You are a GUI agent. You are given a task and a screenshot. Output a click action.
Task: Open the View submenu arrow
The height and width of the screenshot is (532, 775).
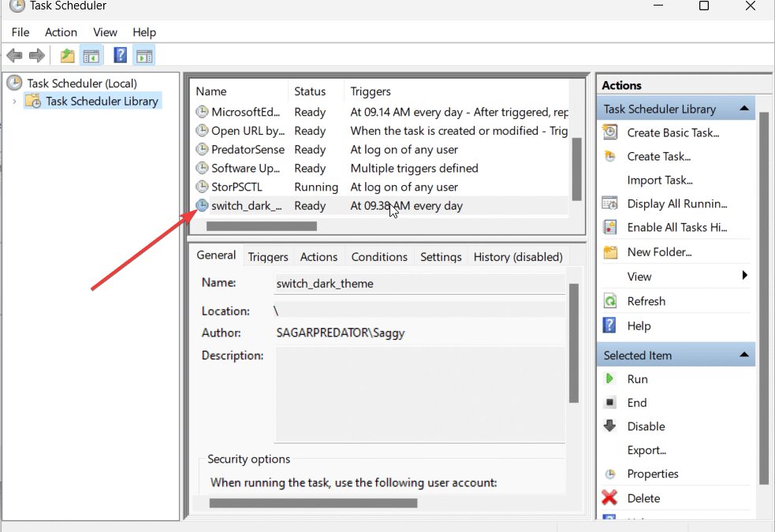[744, 276]
